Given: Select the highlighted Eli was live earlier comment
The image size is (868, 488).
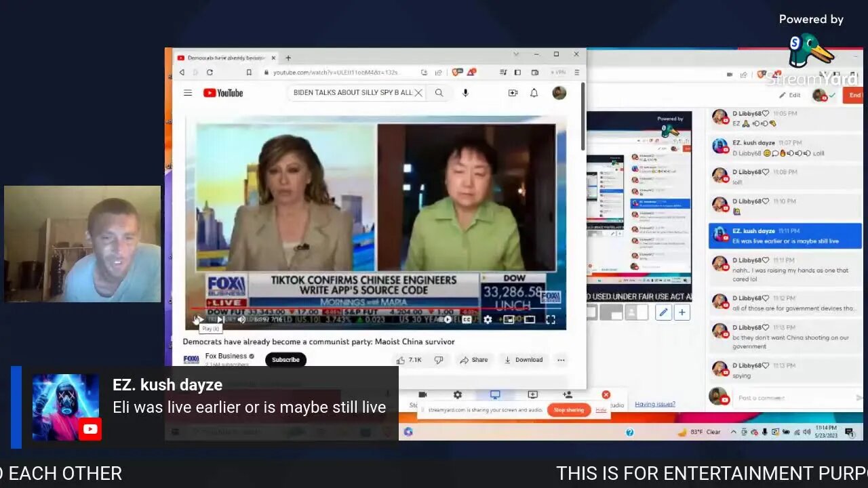Looking at the screenshot, I should (x=785, y=236).
